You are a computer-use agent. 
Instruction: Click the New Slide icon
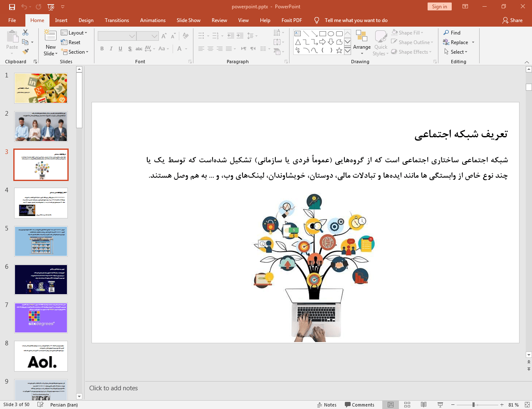click(50, 37)
